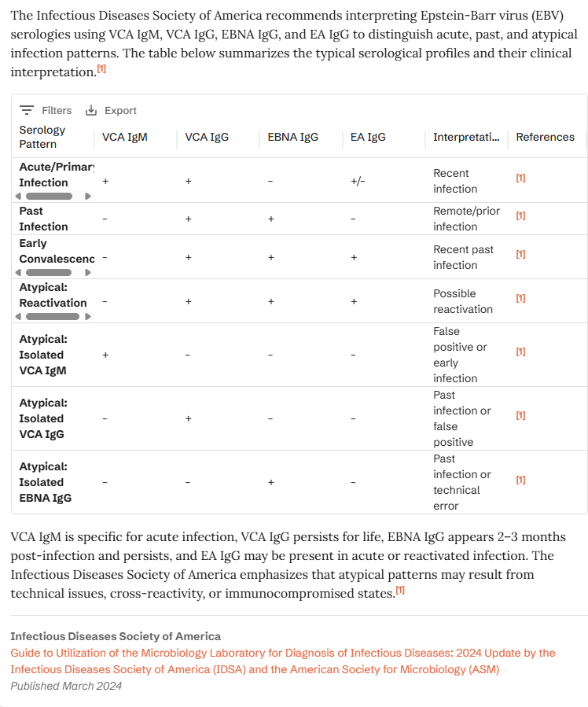
Task: Click the citation after the closing paragraph
Action: click(x=400, y=591)
